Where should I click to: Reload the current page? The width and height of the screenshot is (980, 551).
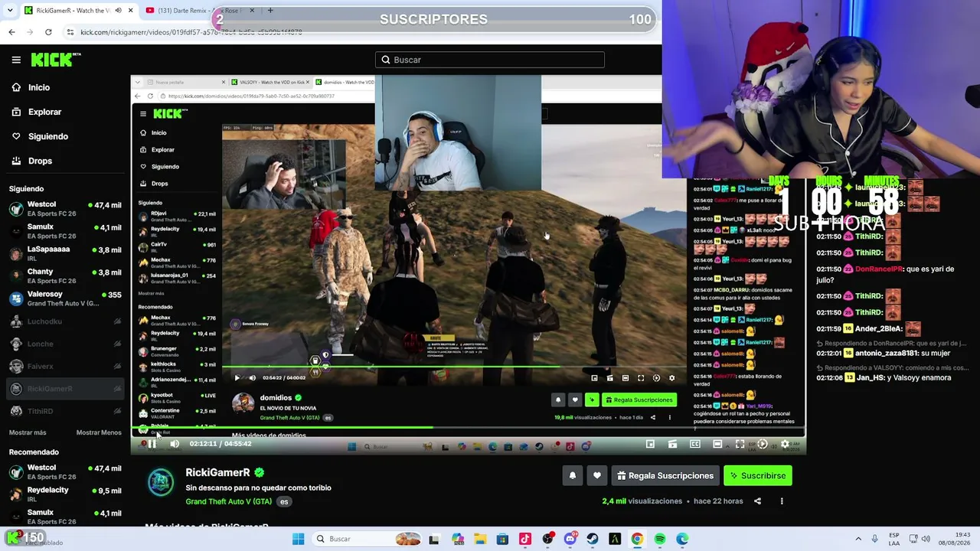(48, 32)
